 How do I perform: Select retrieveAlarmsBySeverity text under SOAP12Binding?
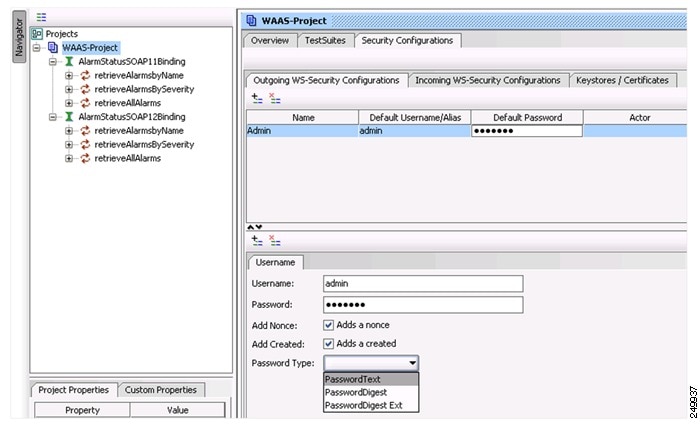point(144,144)
